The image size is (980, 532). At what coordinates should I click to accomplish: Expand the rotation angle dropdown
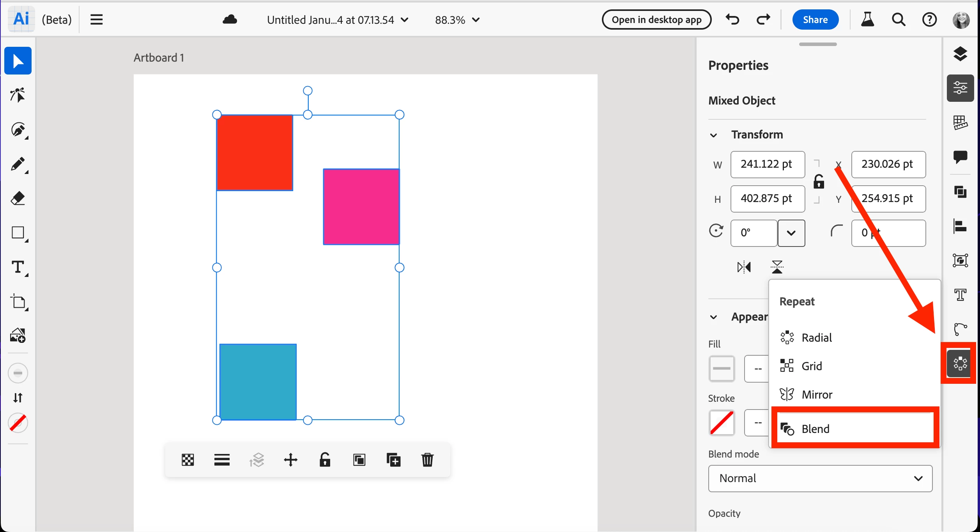point(791,233)
